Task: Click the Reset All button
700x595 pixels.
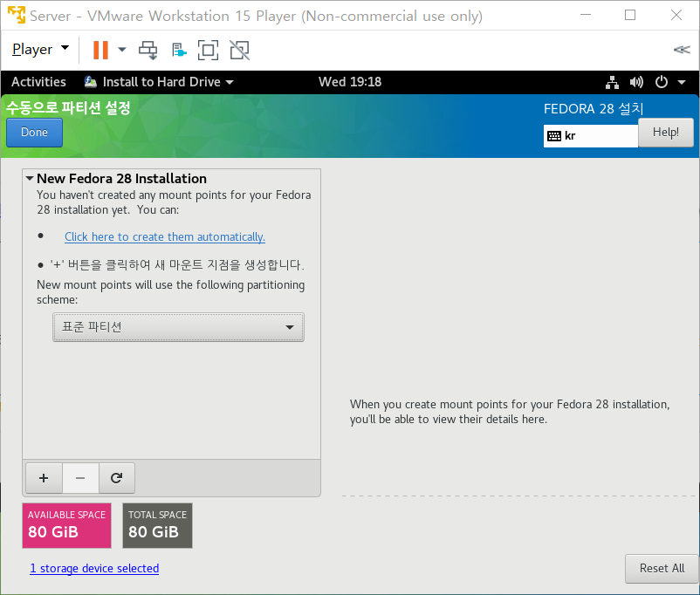Action: (x=662, y=568)
